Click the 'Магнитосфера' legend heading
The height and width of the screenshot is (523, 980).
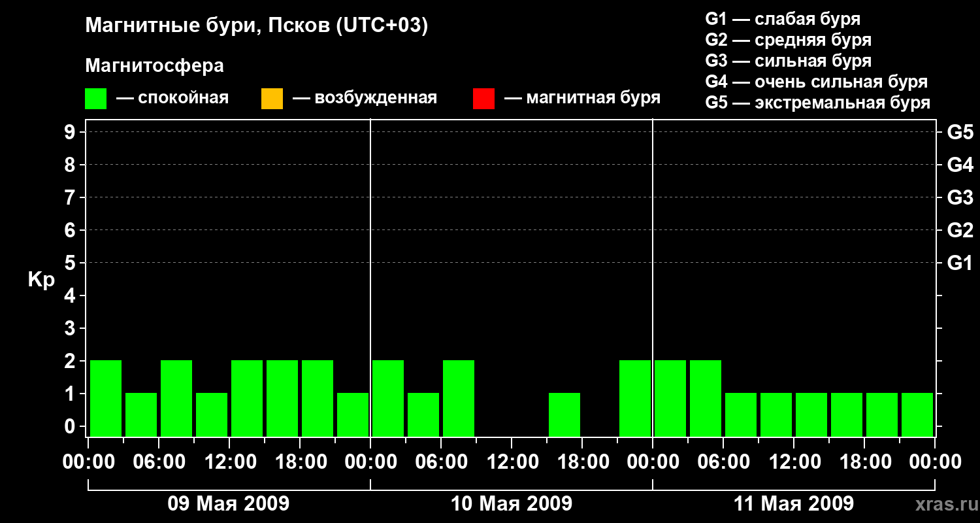point(154,66)
